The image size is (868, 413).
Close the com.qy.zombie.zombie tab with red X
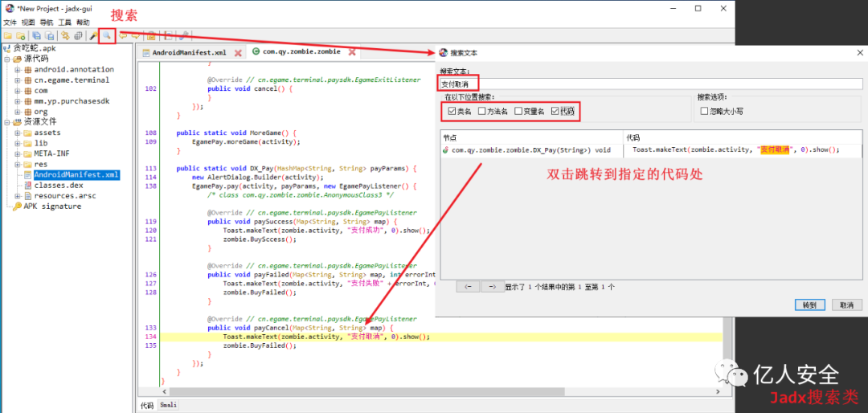coord(351,52)
